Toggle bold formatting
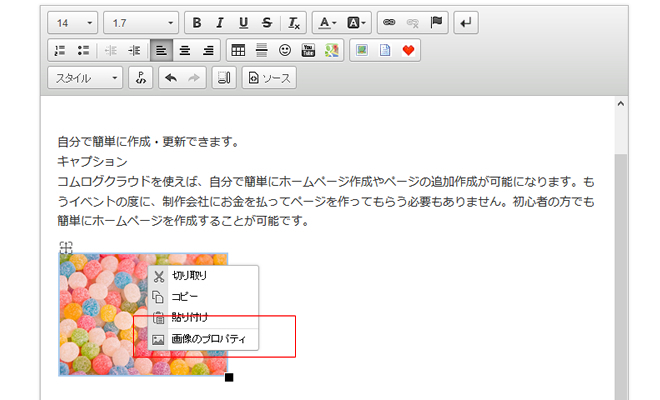Viewport: 660px width, 400px height. pyautogui.click(x=197, y=22)
